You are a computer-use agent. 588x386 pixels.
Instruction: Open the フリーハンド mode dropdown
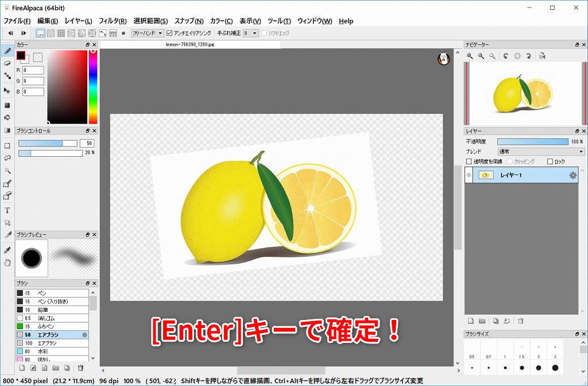[148, 33]
